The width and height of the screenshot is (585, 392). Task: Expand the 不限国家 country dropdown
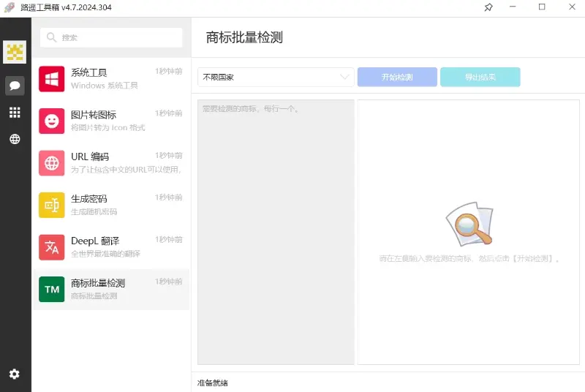point(276,78)
